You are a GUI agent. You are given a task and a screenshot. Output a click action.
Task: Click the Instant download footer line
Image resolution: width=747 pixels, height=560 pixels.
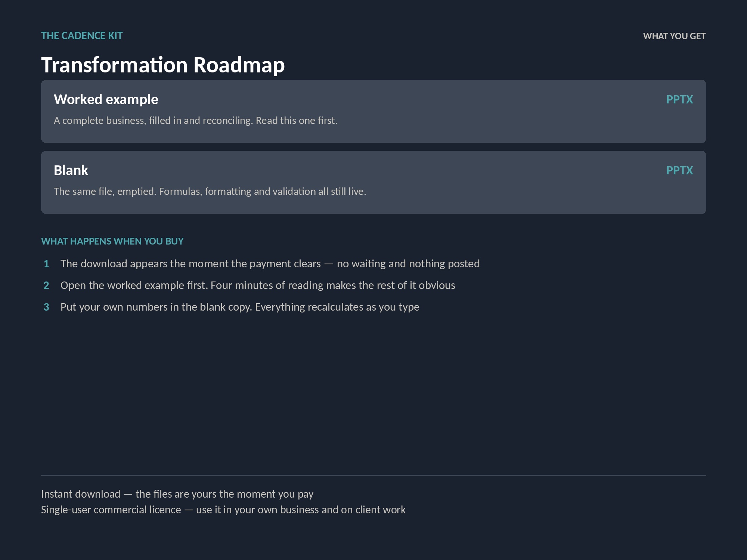click(x=177, y=494)
